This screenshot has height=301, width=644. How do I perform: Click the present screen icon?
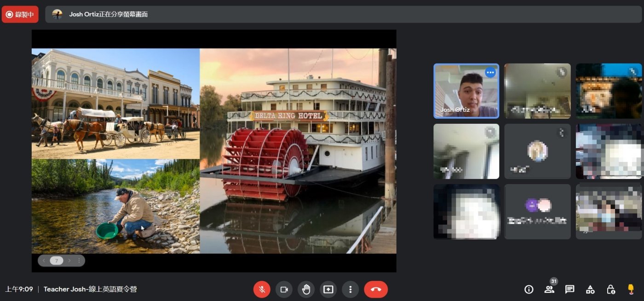(328, 289)
